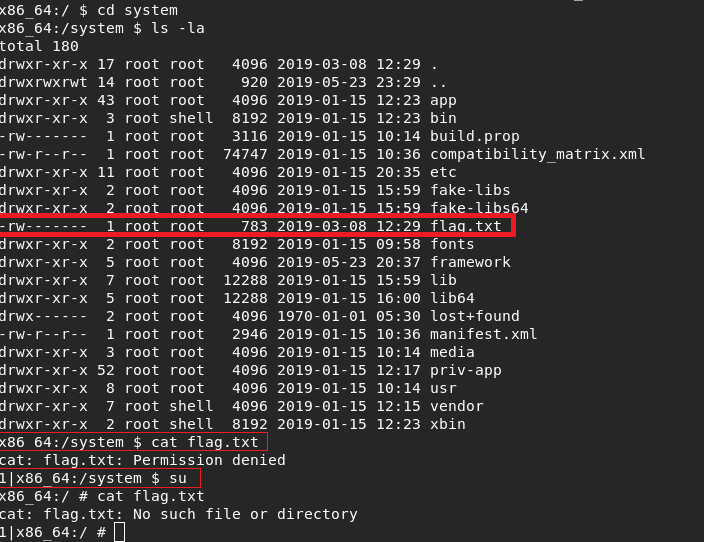Click the fonts directory name
704x542 pixels.
pos(452,244)
